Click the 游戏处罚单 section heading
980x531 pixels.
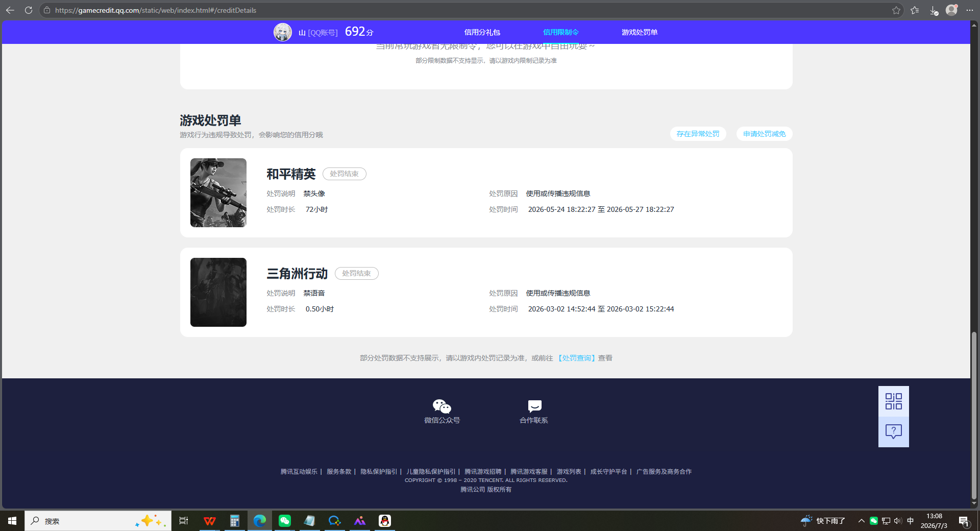point(210,120)
